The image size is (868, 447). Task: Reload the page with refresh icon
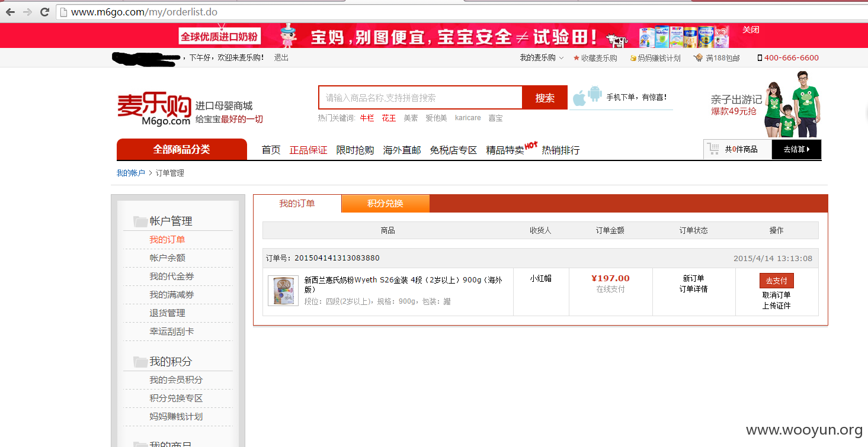click(x=44, y=12)
